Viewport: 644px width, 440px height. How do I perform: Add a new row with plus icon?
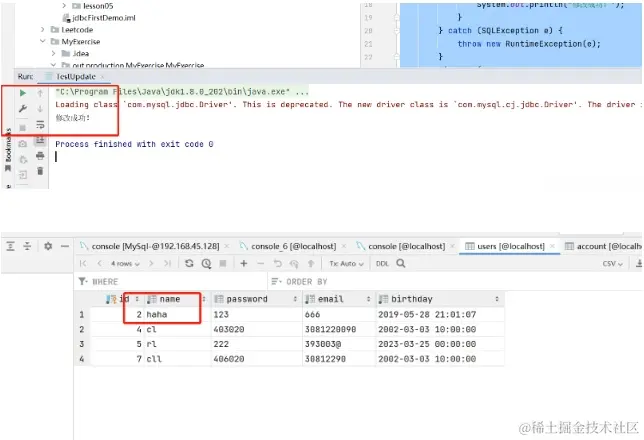click(x=244, y=263)
